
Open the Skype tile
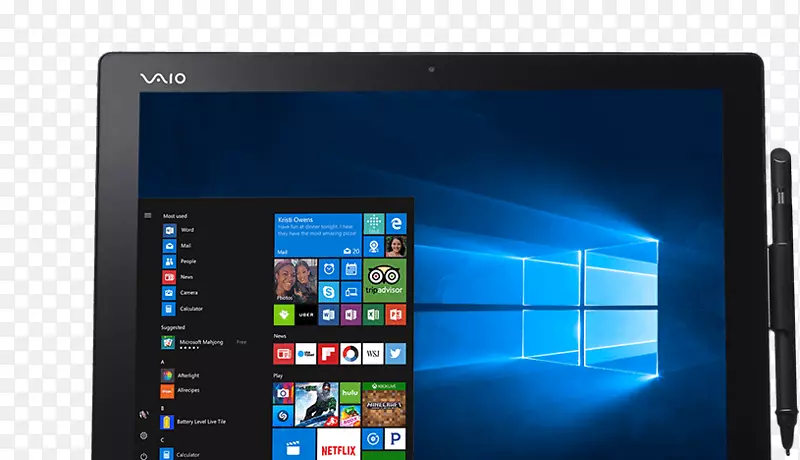pos(328,292)
